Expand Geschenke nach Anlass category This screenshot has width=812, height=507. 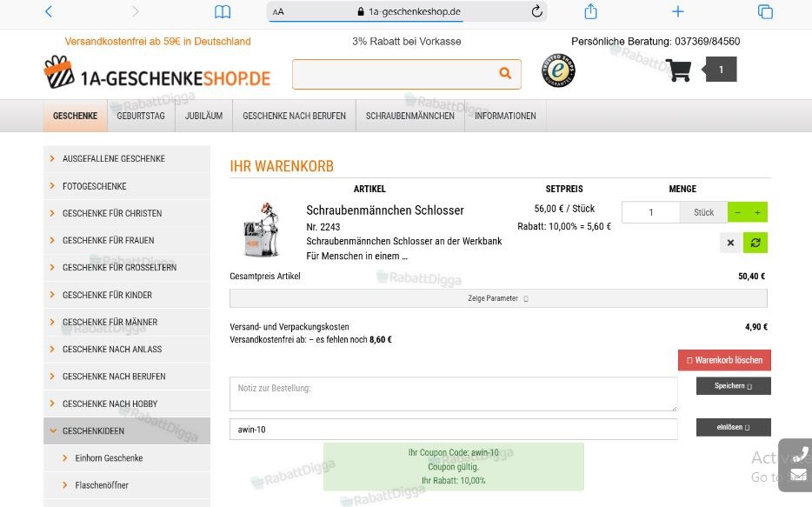[x=127, y=349]
